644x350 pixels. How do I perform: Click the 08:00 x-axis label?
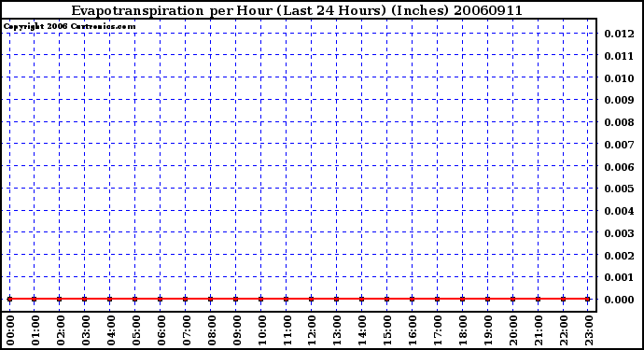pos(212,330)
